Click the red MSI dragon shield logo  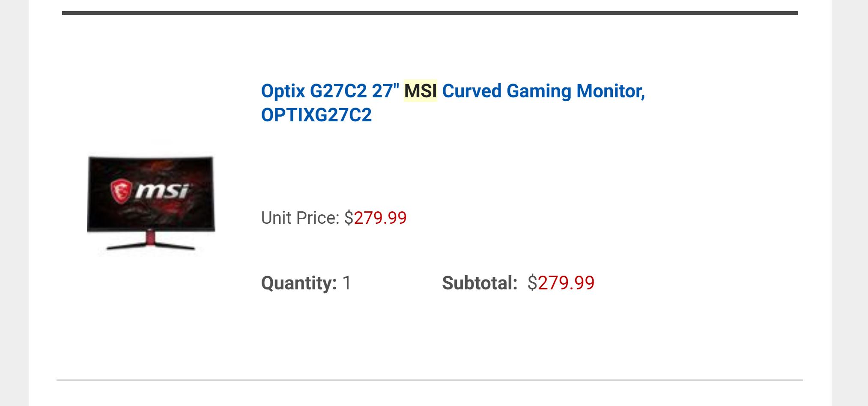(120, 191)
